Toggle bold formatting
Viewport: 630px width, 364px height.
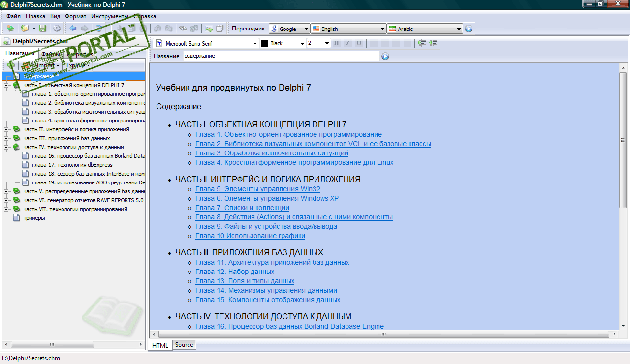tap(337, 43)
